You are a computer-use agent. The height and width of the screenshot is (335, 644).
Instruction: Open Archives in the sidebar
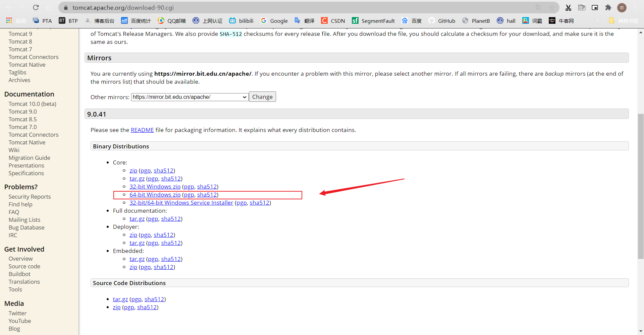click(19, 80)
